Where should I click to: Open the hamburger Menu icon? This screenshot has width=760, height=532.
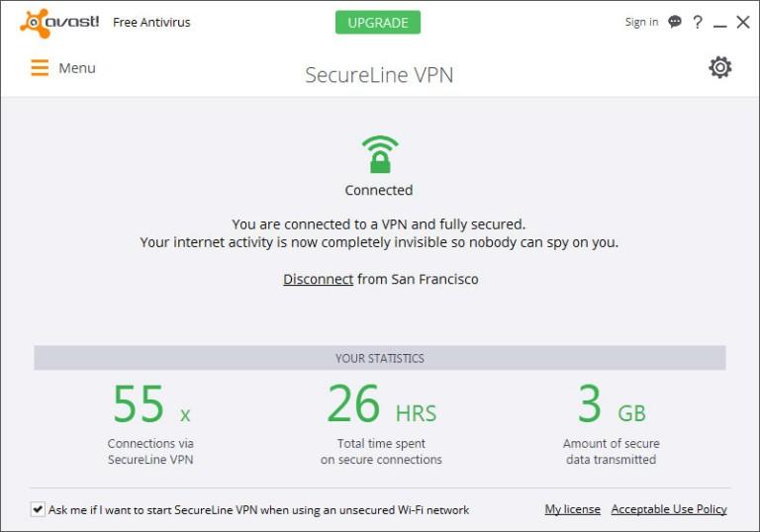pos(40,68)
